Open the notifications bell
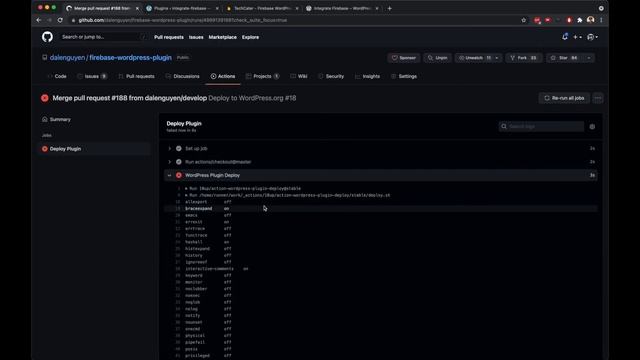This screenshot has height=360, width=640. click(565, 37)
